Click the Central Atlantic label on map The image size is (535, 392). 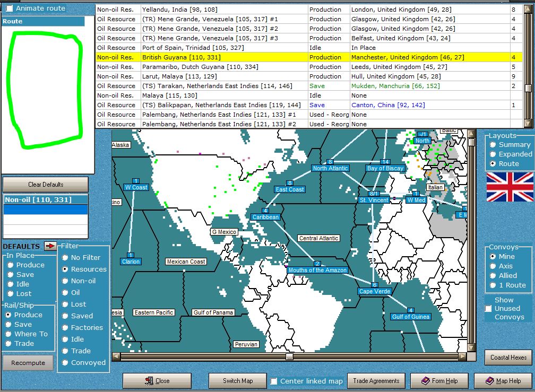[x=318, y=238]
